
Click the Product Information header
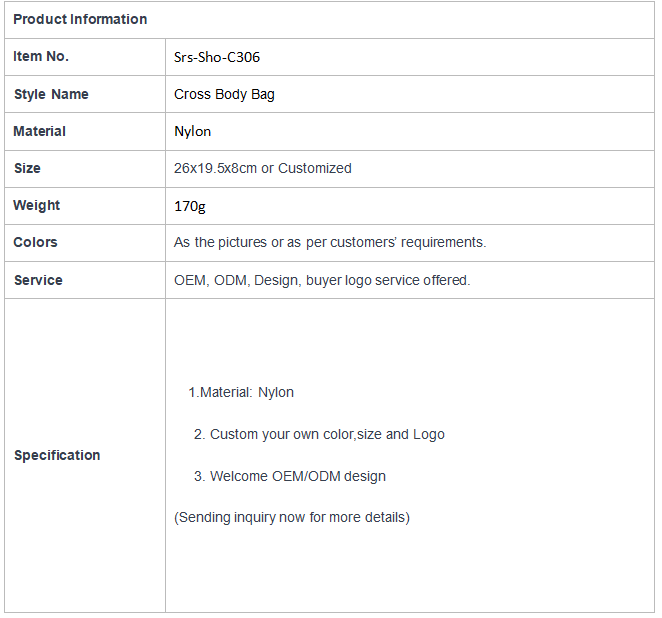80,19
